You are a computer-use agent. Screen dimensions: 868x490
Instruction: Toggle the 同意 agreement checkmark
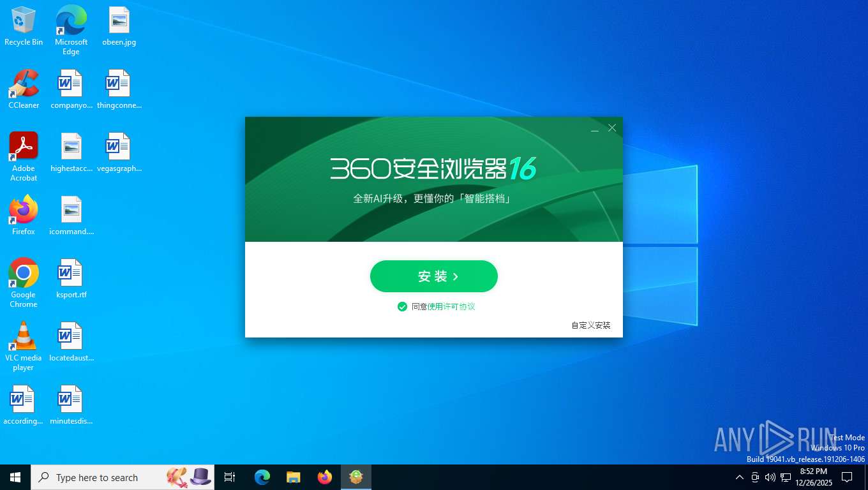coord(402,307)
